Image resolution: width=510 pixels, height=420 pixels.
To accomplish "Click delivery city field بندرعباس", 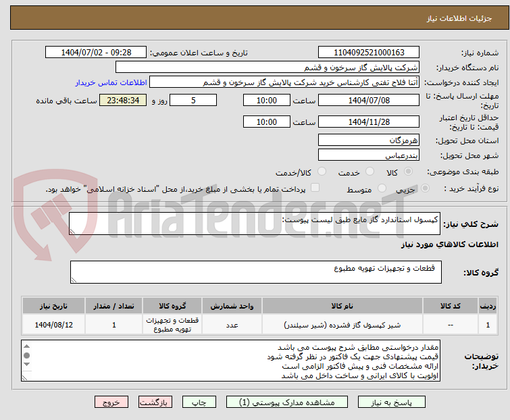I will (x=369, y=155).
